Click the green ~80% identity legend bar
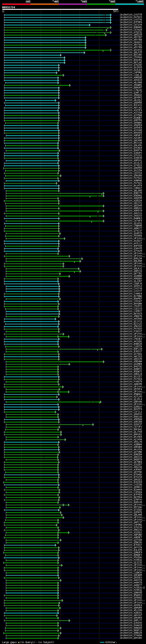The height and width of the screenshot is (644, 146). coord(101,4)
